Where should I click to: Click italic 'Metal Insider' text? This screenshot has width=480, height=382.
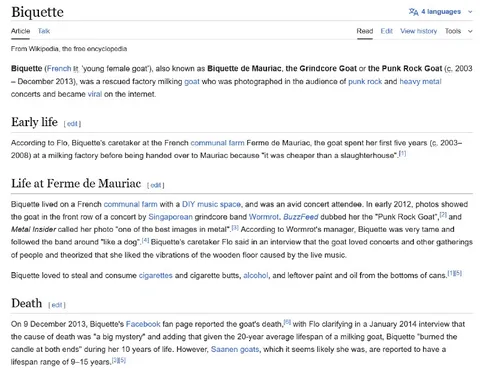[33, 230]
